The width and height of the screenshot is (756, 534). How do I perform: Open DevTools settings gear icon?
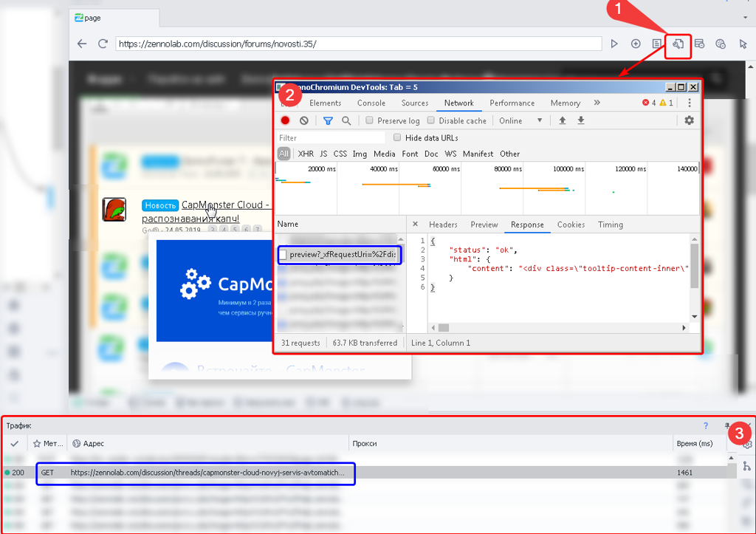[689, 120]
